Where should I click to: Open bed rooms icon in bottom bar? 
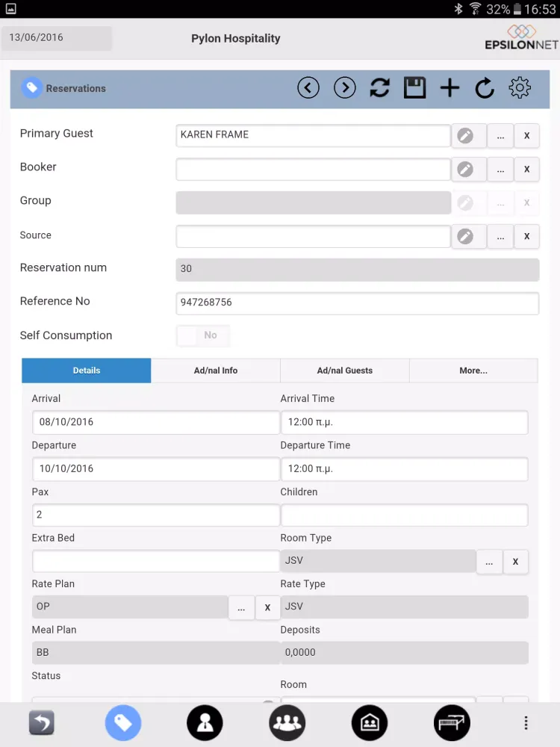pos(452,722)
